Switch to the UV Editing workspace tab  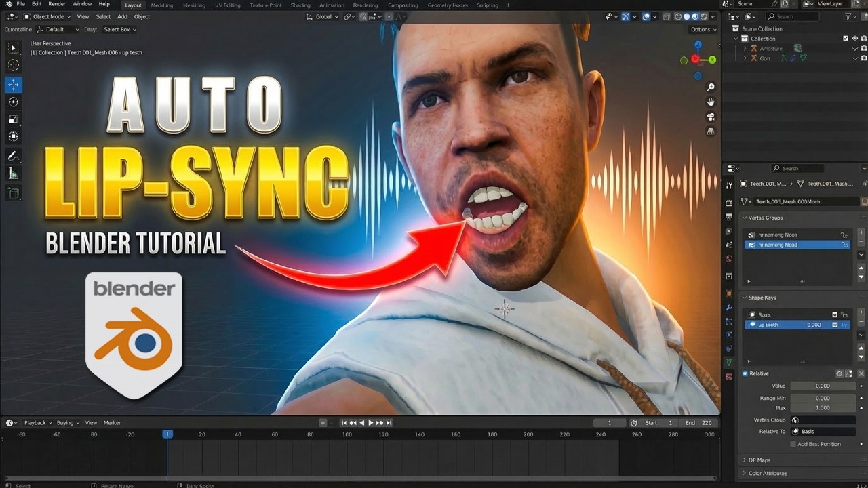click(x=228, y=5)
